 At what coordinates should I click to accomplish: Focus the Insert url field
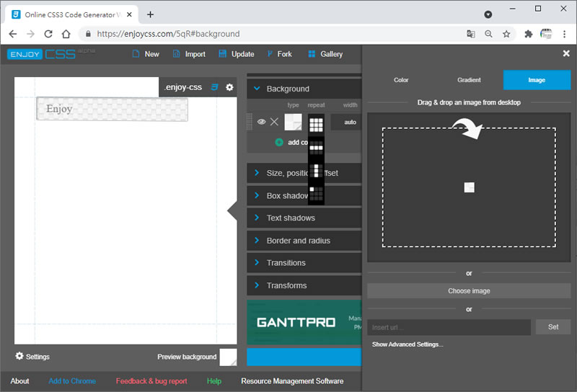click(x=449, y=327)
